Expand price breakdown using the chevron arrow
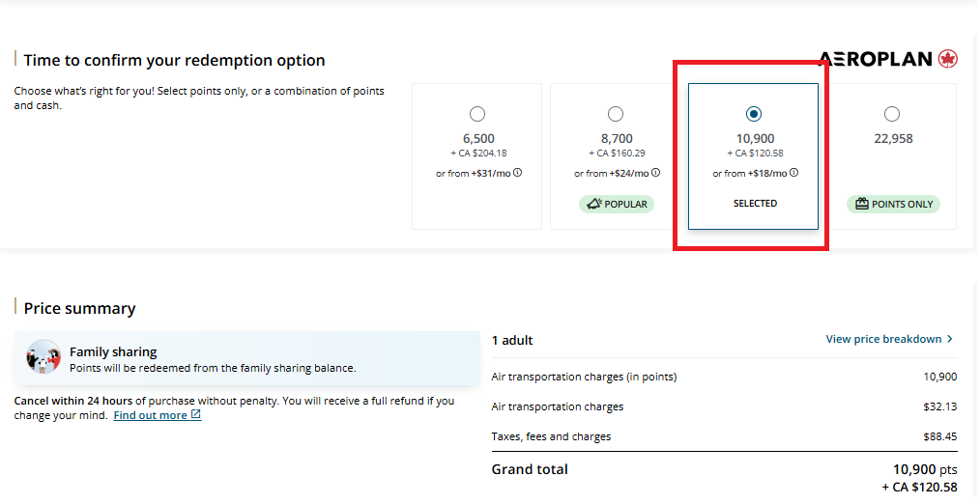This screenshot has height=504, width=980. coord(950,339)
